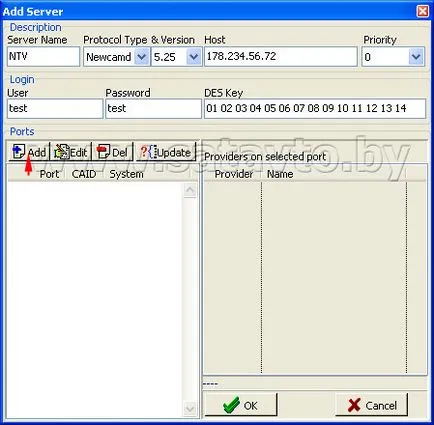Click the red X Cancel button

coord(371,405)
